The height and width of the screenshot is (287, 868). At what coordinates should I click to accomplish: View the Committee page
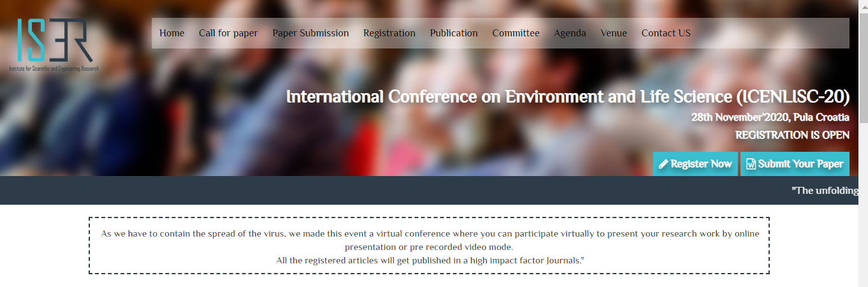(516, 33)
